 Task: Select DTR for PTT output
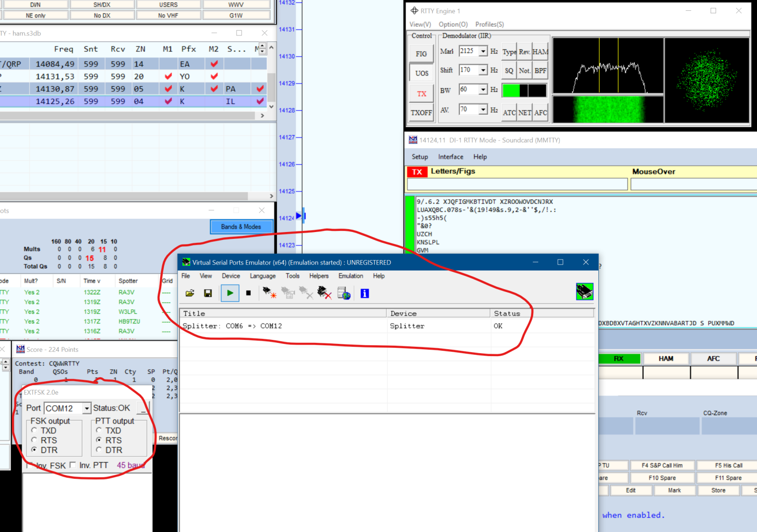pos(99,450)
